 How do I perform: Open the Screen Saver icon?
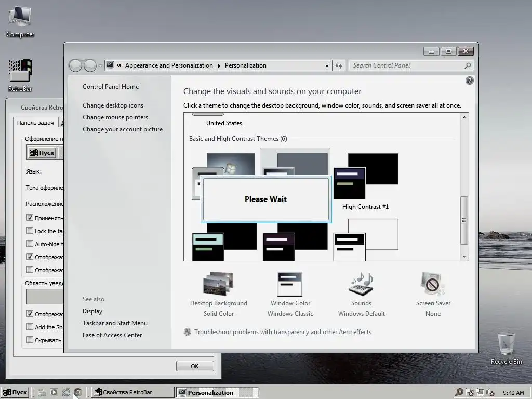432,284
